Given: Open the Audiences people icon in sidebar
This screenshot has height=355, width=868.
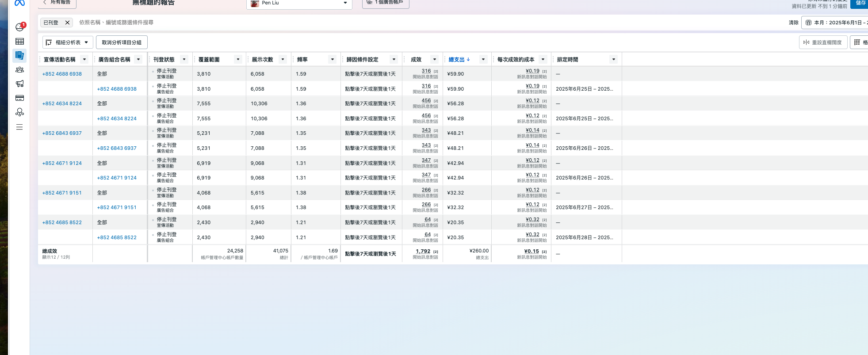Looking at the screenshot, I should pyautogui.click(x=19, y=70).
